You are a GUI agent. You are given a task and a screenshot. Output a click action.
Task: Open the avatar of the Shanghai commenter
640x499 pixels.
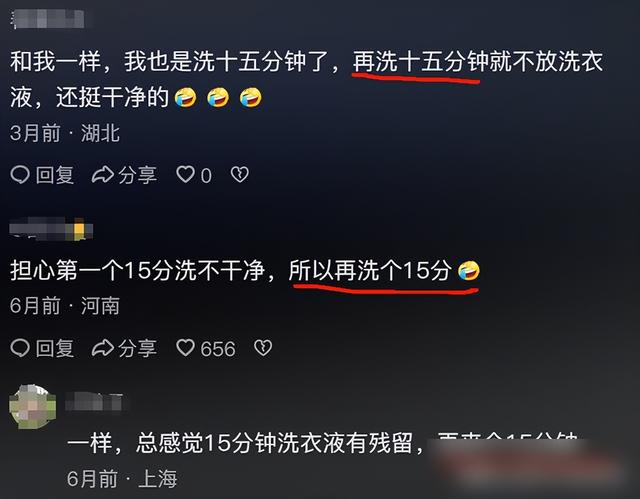tap(33, 406)
